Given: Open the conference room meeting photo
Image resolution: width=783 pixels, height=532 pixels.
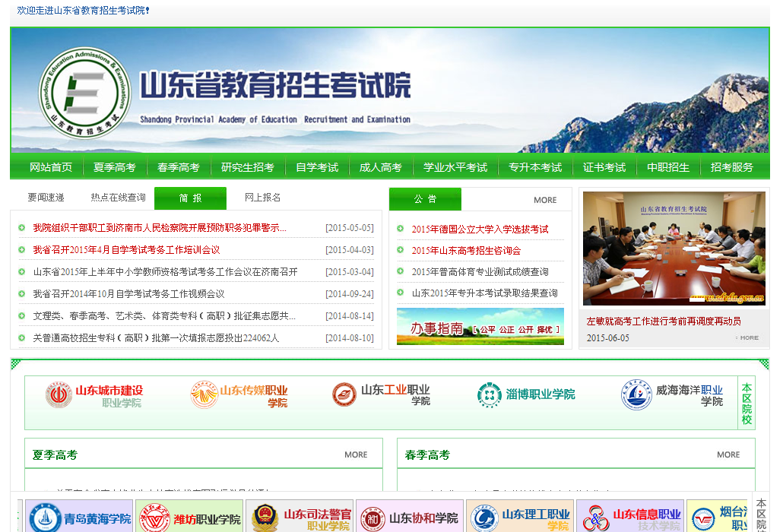Looking at the screenshot, I should coord(674,249).
